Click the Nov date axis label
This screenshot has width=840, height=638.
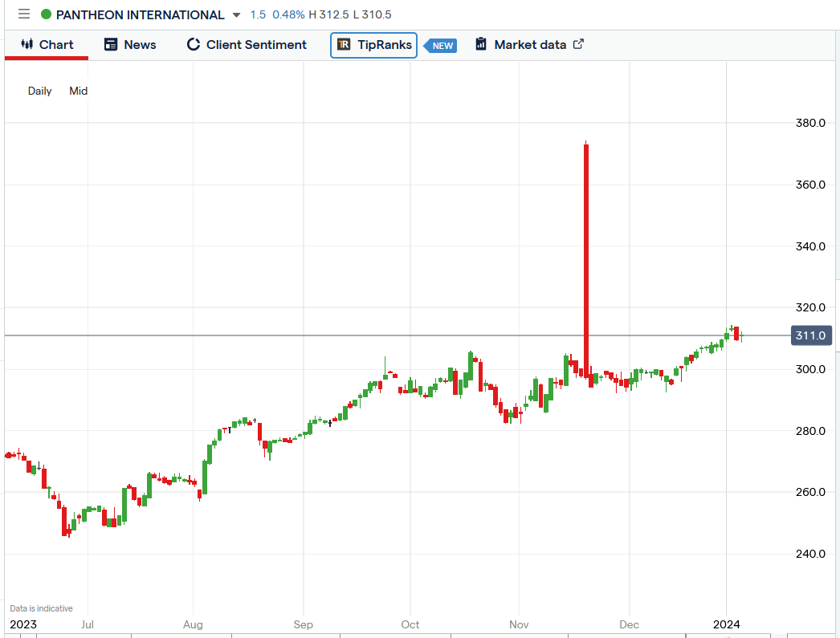(519, 624)
